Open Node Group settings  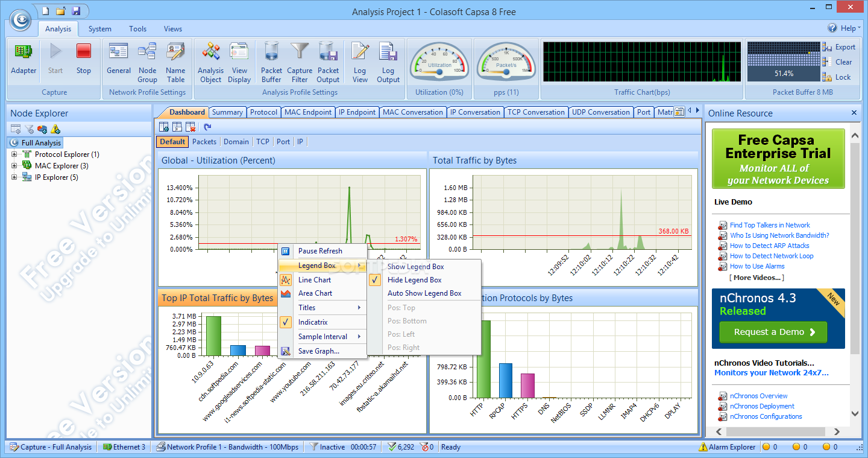(x=147, y=63)
